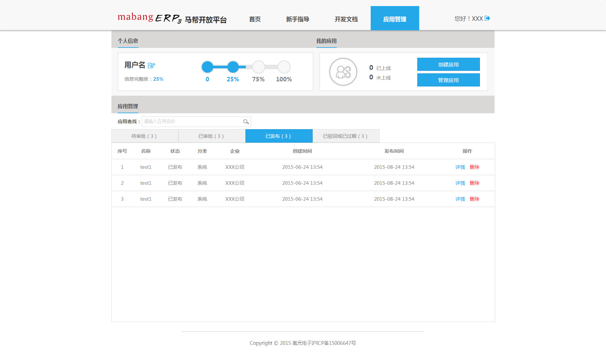This screenshot has height=364, width=606.
Task: Click the edit icon next to 用户名
Action: (151, 65)
